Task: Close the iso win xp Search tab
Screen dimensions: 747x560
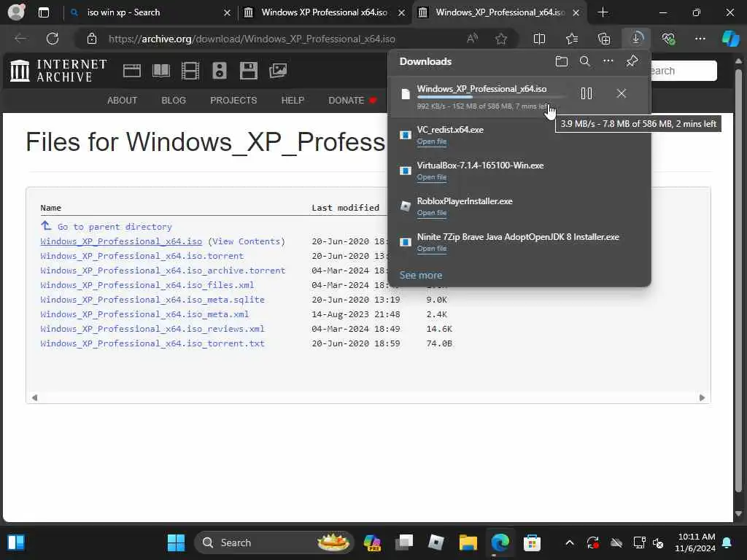Action: (228, 13)
